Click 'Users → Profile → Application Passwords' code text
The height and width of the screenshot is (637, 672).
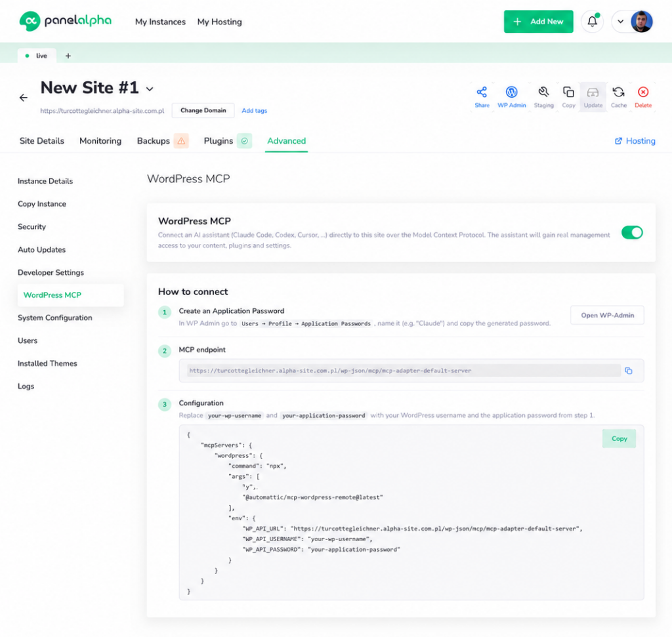[306, 324]
